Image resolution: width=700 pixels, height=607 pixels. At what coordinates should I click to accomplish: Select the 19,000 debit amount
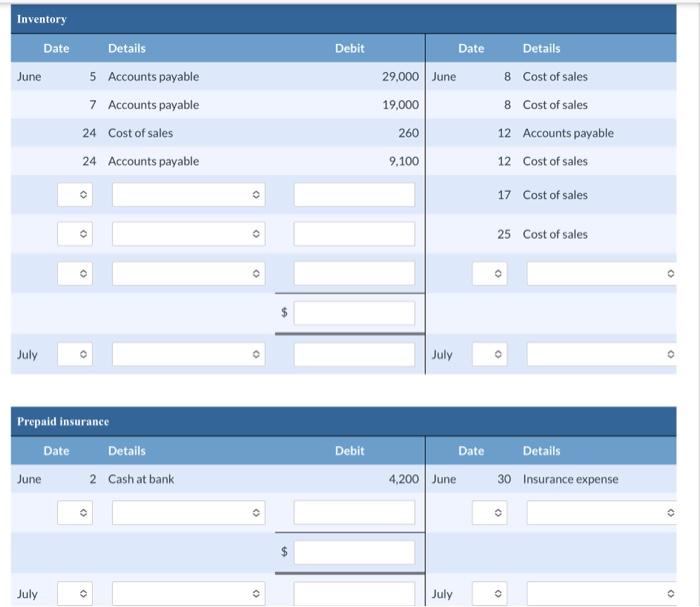[400, 104]
